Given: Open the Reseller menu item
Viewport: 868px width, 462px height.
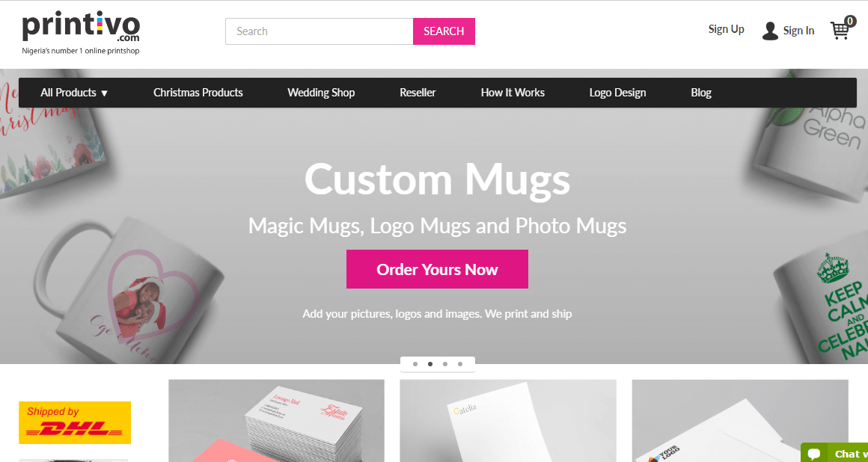Looking at the screenshot, I should [418, 93].
